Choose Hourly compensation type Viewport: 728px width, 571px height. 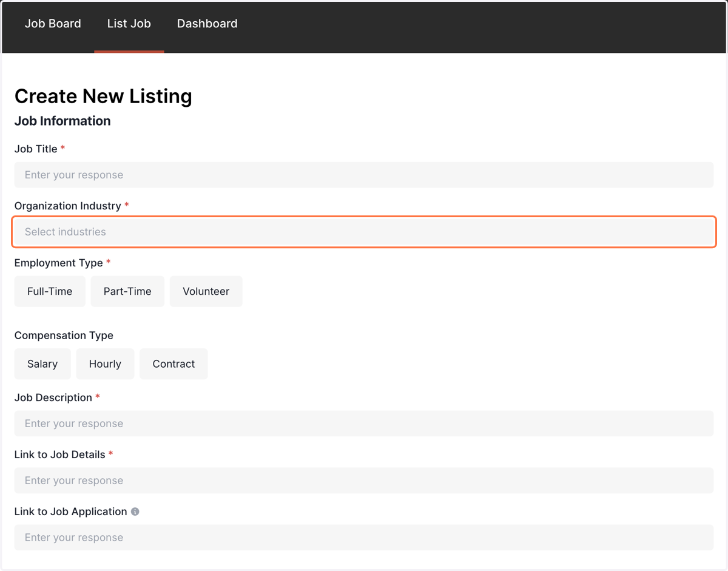tap(105, 364)
